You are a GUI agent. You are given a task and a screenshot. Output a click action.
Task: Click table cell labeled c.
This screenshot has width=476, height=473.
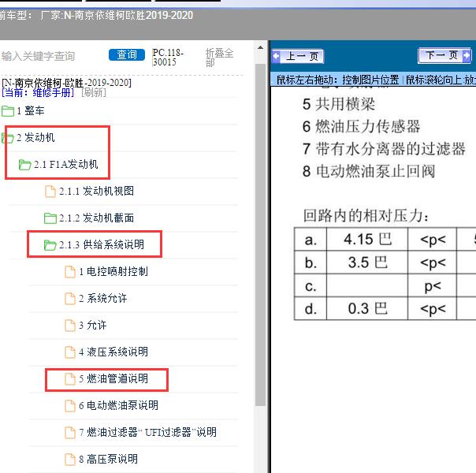[311, 285]
